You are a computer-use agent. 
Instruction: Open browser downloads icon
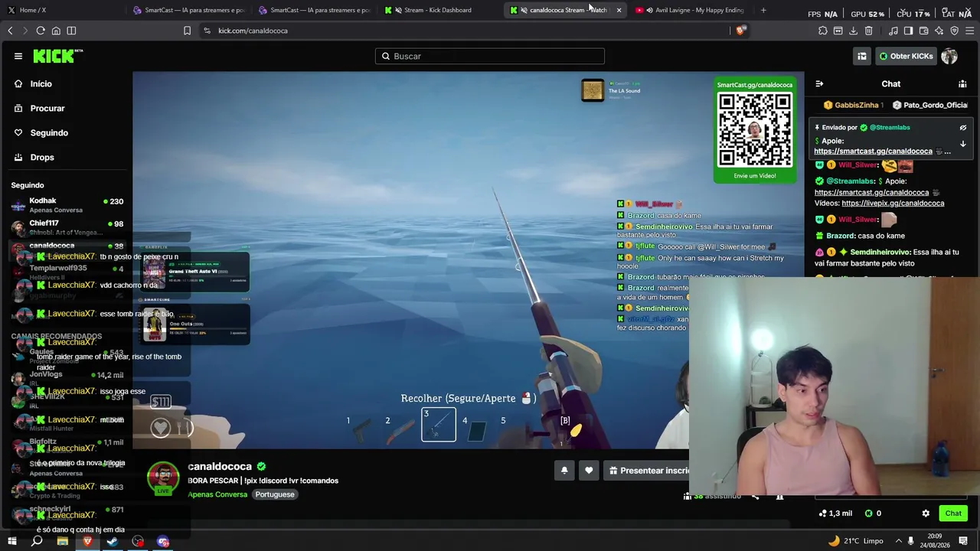[x=853, y=31]
